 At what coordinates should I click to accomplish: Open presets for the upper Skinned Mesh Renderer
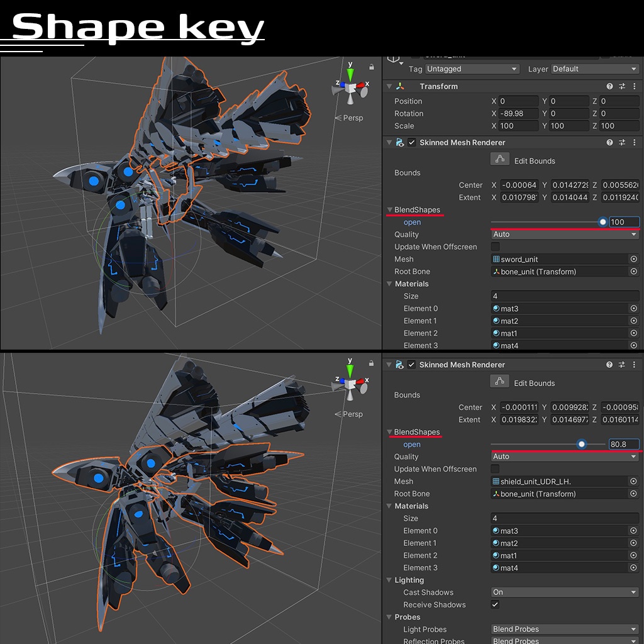click(622, 143)
